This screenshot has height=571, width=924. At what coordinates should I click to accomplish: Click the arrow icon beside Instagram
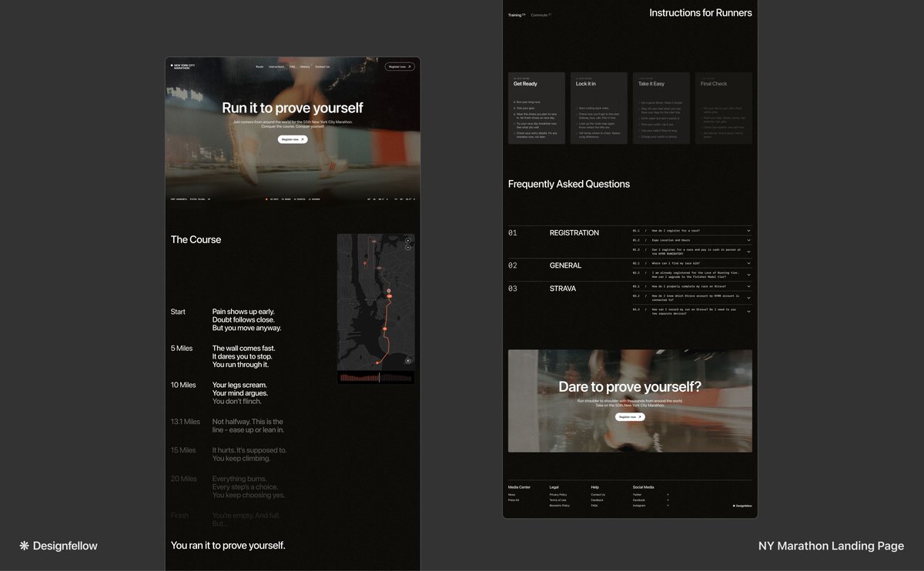click(x=668, y=506)
